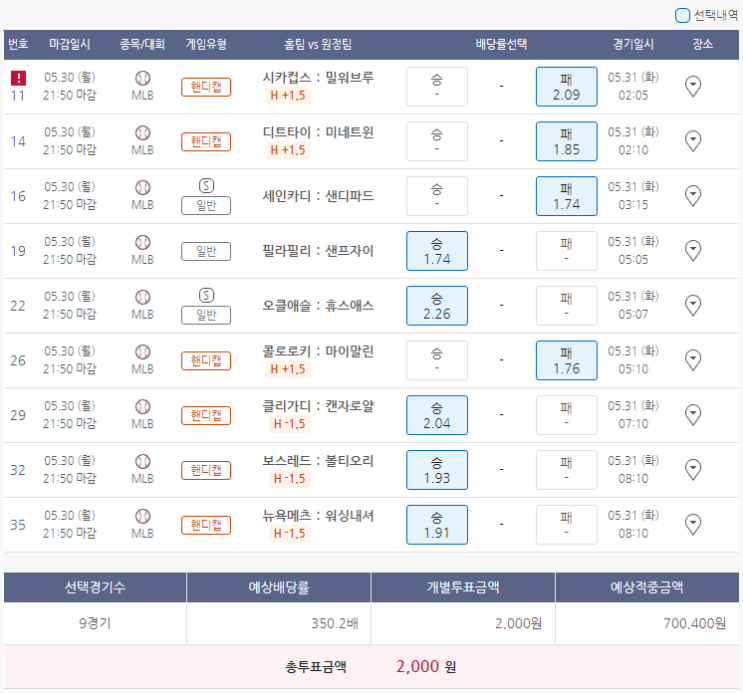This screenshot has width=743, height=693.
Task: Toggle 승 1.93 odds for game 32
Action: [437, 470]
